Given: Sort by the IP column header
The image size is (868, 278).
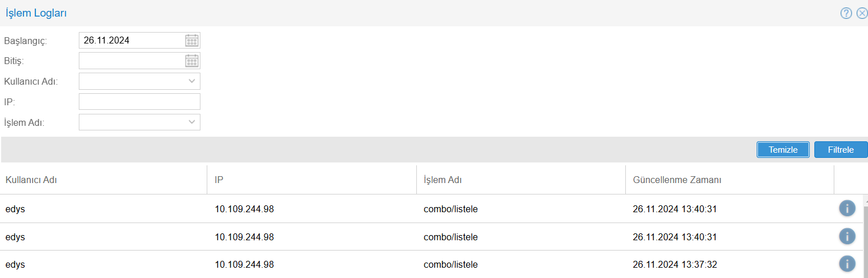Looking at the screenshot, I should coord(219,180).
